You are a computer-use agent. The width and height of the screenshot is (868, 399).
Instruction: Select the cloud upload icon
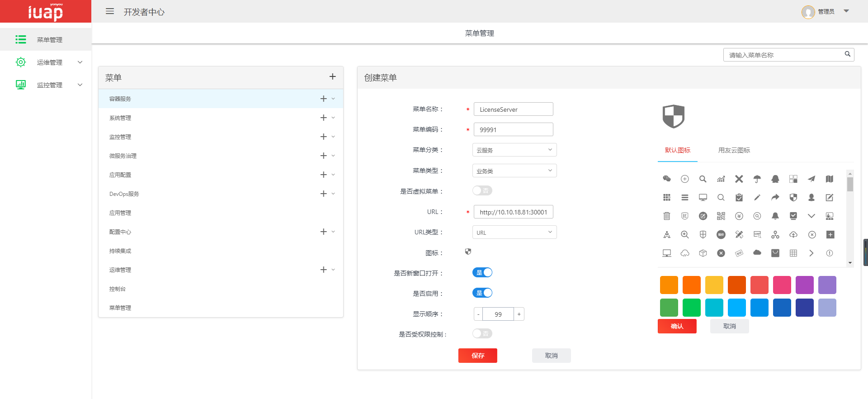coord(793,234)
